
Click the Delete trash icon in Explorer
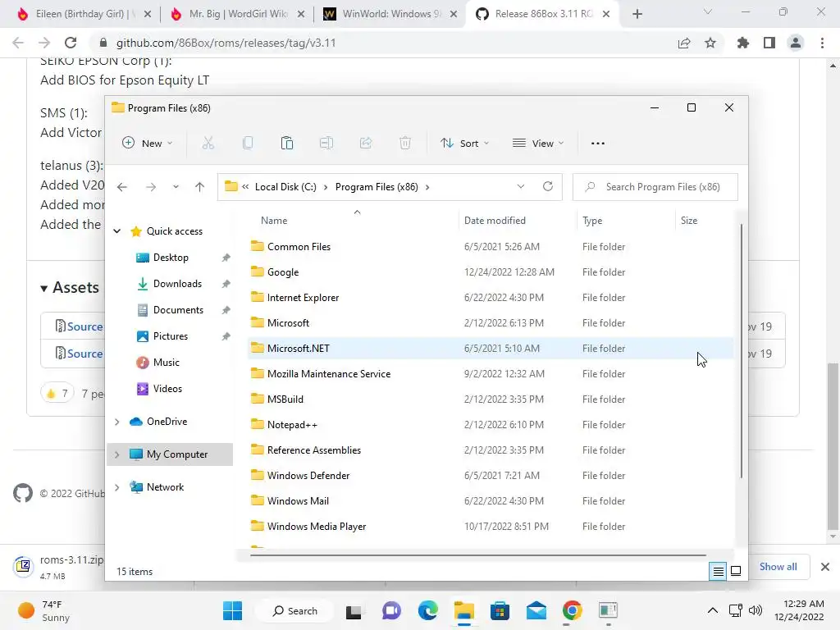pyautogui.click(x=405, y=143)
